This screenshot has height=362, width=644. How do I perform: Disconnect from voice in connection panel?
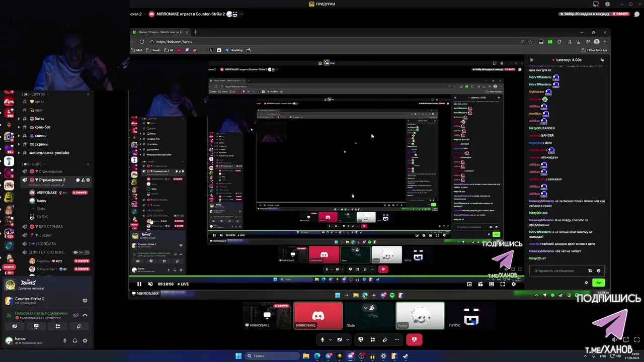point(85,315)
